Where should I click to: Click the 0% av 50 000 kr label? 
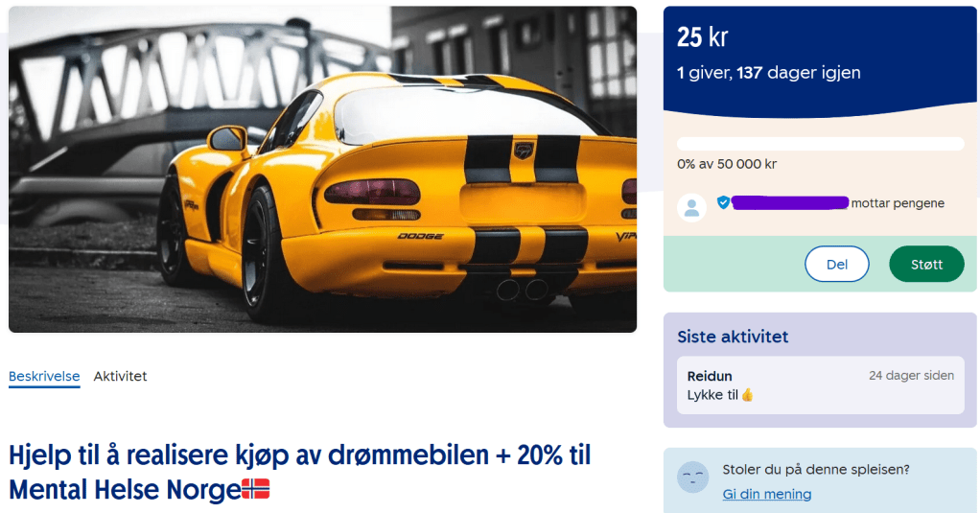click(727, 164)
